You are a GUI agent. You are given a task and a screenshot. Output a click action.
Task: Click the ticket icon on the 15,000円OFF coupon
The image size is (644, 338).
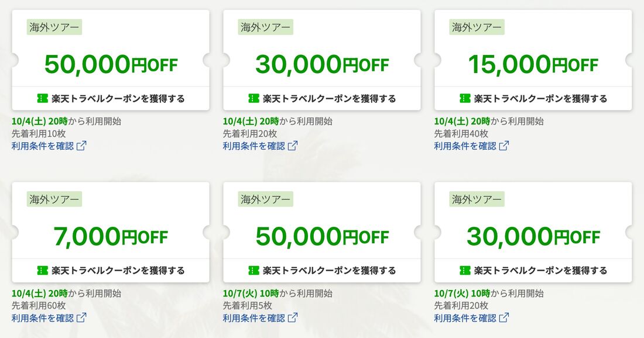tap(465, 98)
